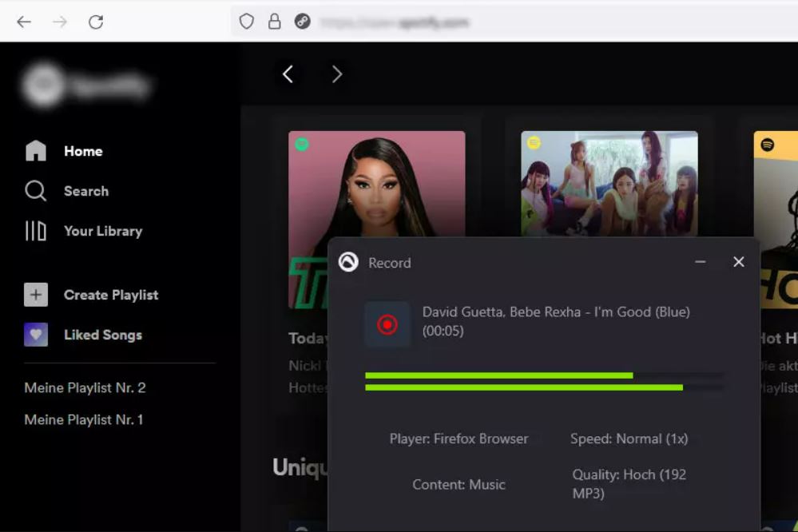The width and height of the screenshot is (798, 532).
Task: Click the Spotify badge on Nicki Minaj cover
Action: (x=302, y=144)
